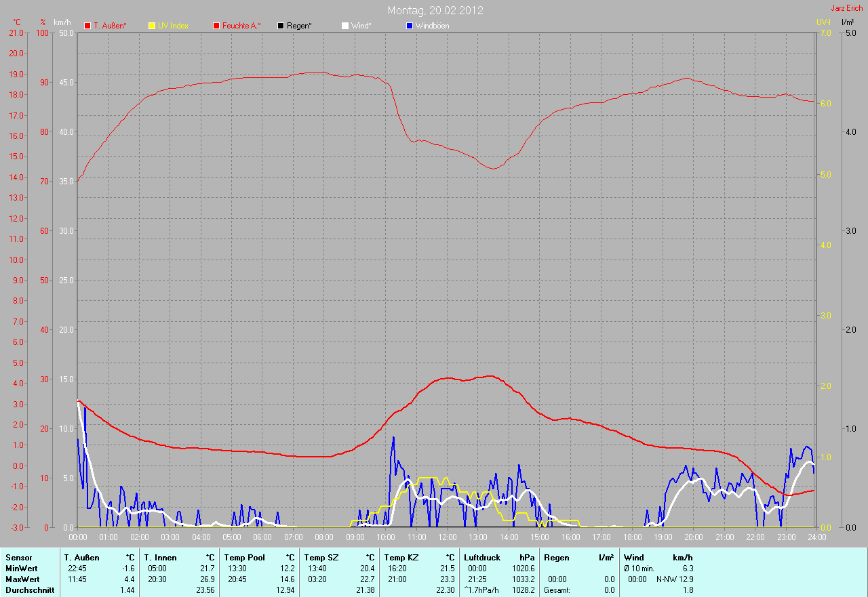The height and width of the screenshot is (597, 868).
Task: Click the 'MinWert' row label
Action: [x=22, y=569]
